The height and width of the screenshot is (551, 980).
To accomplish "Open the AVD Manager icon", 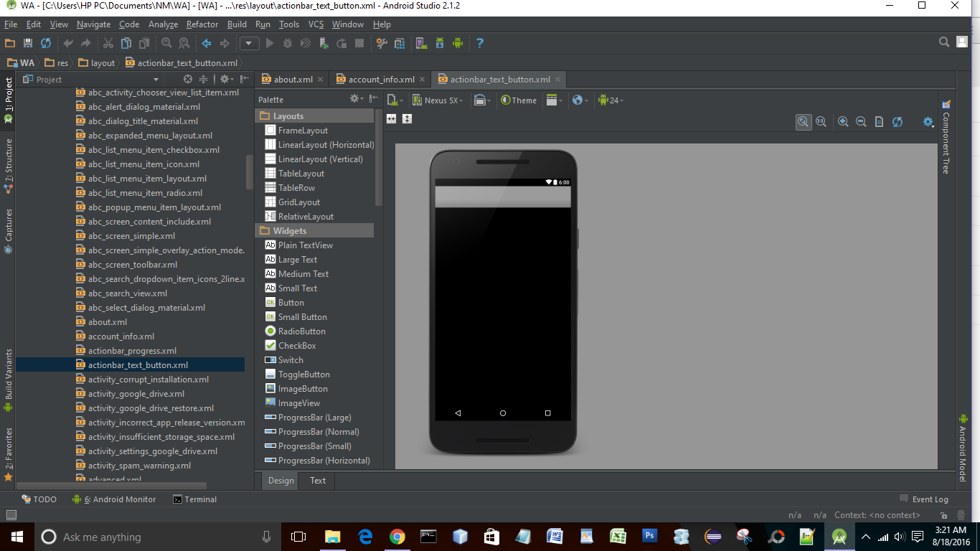I will (x=421, y=42).
